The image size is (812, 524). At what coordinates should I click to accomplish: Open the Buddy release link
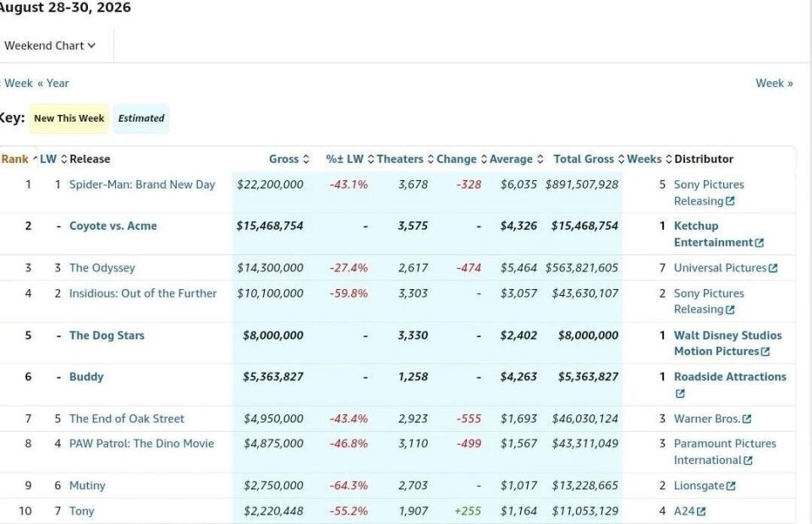point(86,377)
